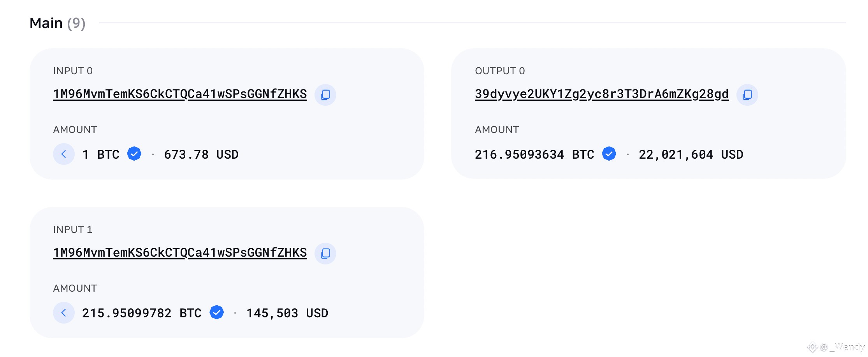Collapse the INPUT 1 amount with left chevron
This screenshot has height=357, width=868.
[63, 313]
